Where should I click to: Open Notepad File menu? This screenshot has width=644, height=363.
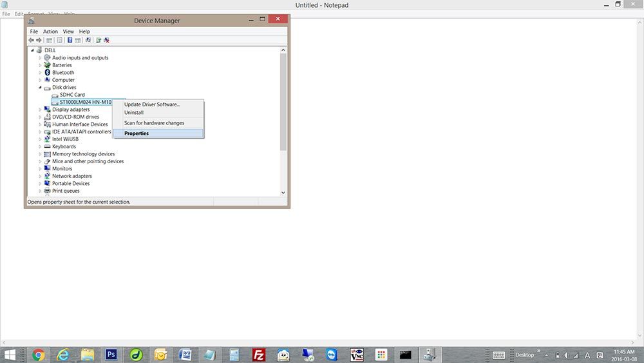pos(6,14)
